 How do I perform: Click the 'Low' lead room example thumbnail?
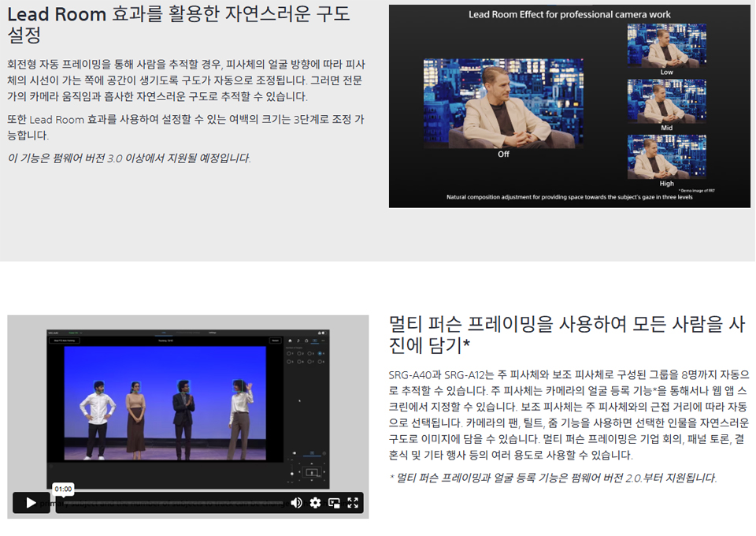click(x=666, y=45)
